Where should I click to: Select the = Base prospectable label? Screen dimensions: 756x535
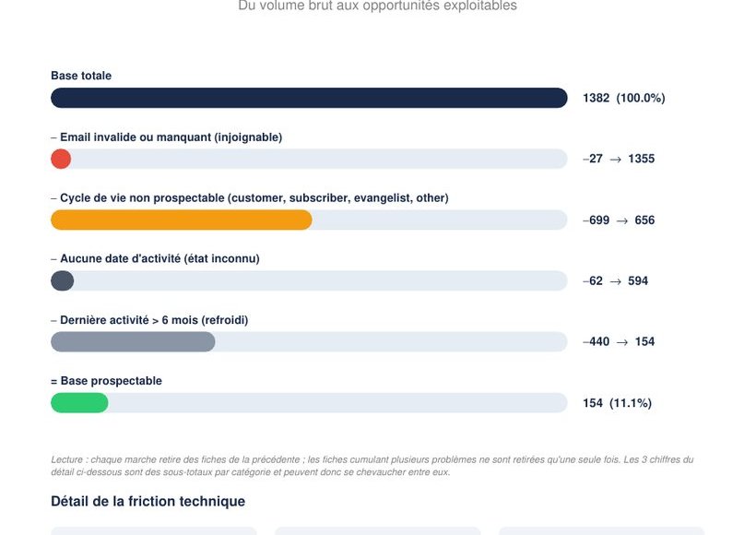point(107,381)
